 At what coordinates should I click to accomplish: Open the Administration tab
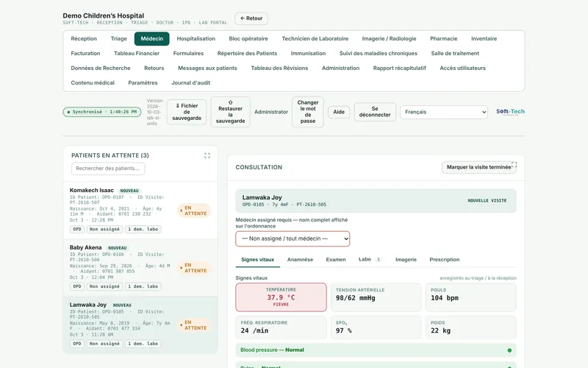(340, 68)
